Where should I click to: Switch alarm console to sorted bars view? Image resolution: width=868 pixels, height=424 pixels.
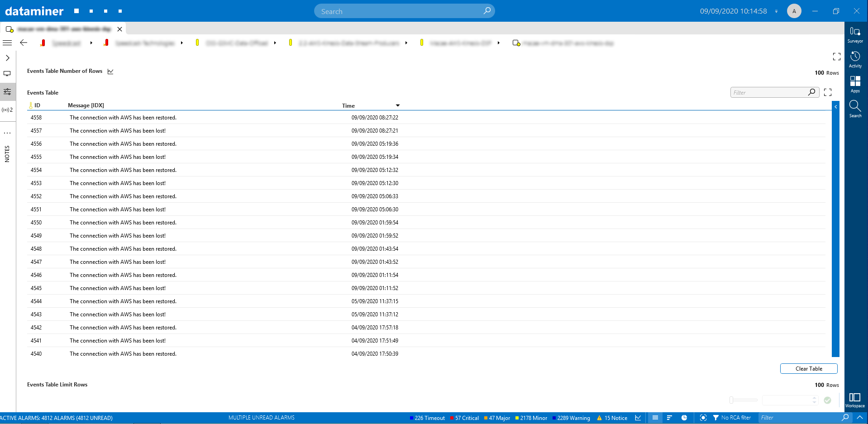[x=669, y=418]
